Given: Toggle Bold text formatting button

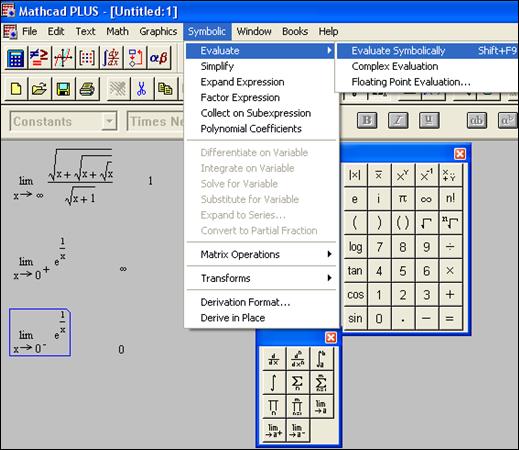Looking at the screenshot, I should (x=367, y=120).
